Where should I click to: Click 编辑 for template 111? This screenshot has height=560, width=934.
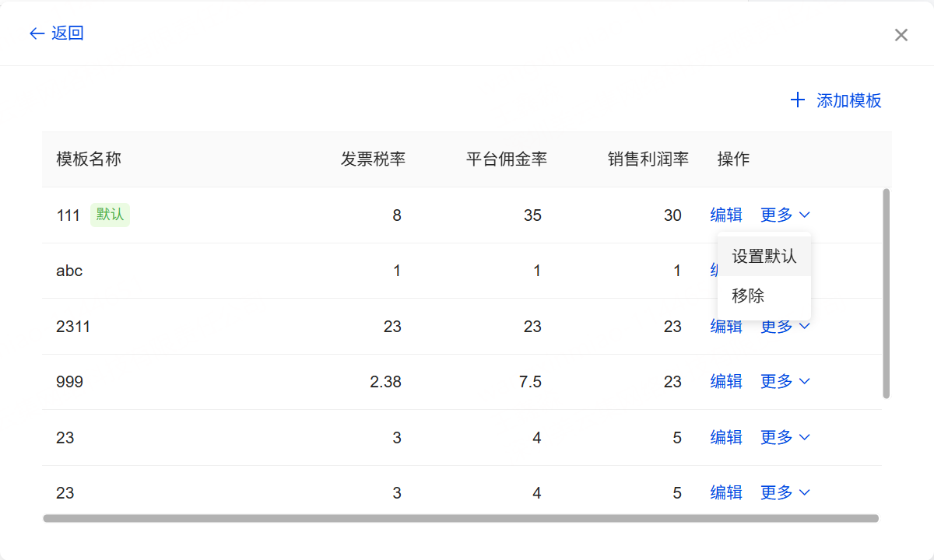point(725,215)
